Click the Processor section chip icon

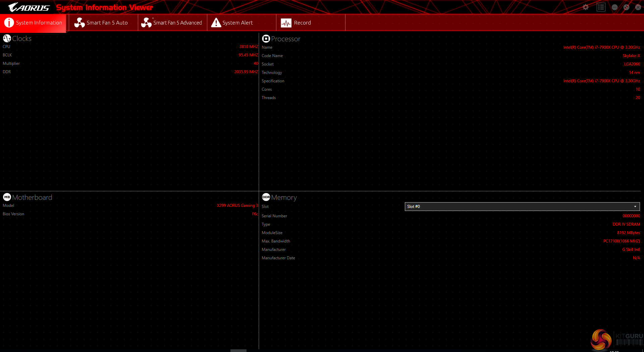[x=266, y=39]
